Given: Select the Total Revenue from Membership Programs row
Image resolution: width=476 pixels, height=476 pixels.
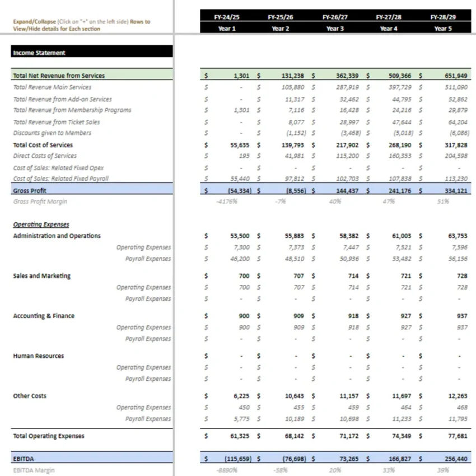Looking at the screenshot, I should click(x=71, y=110).
